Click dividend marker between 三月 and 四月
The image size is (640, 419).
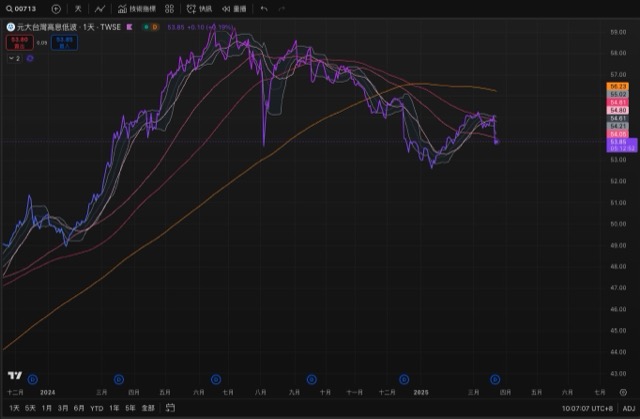point(119,380)
